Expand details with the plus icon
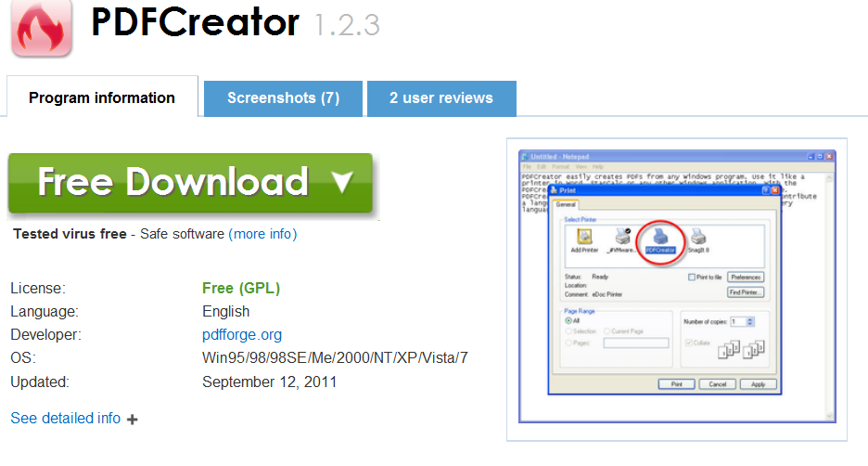Image resolution: width=868 pixels, height=466 pixels. [x=133, y=420]
